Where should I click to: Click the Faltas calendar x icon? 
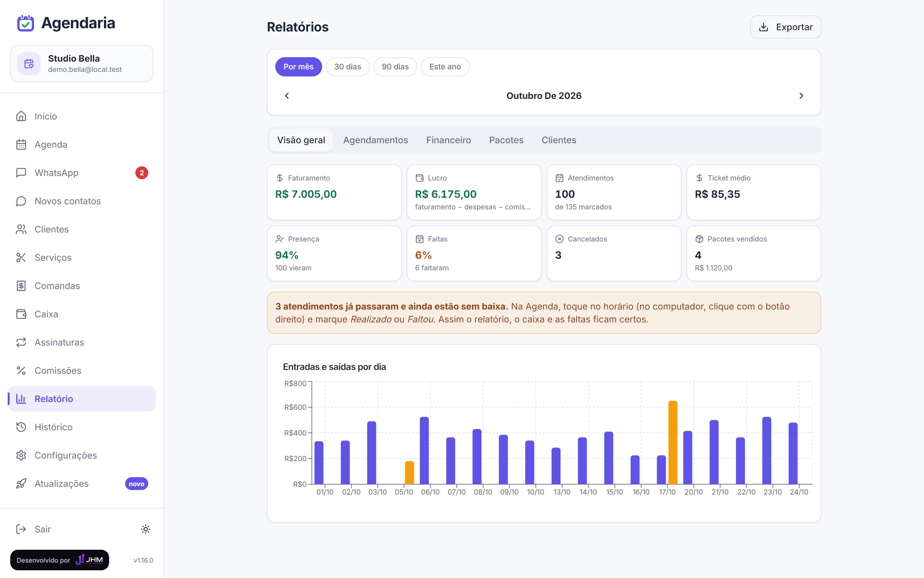coord(419,239)
